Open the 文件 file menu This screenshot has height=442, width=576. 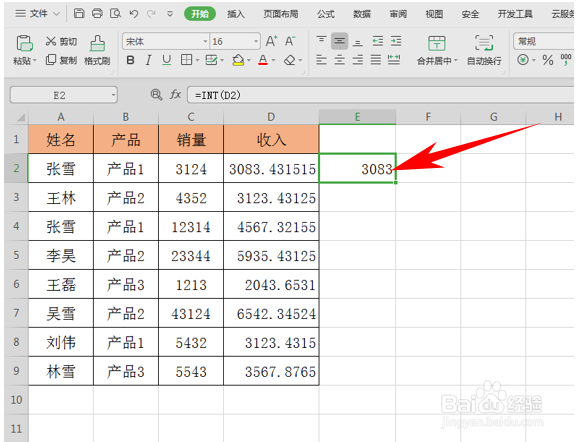37,14
